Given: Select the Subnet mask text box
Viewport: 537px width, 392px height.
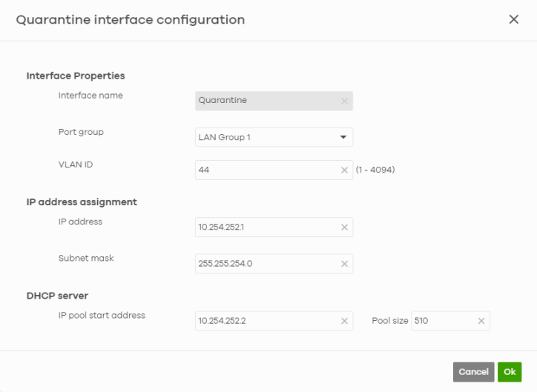Looking at the screenshot, I should pos(263,264).
